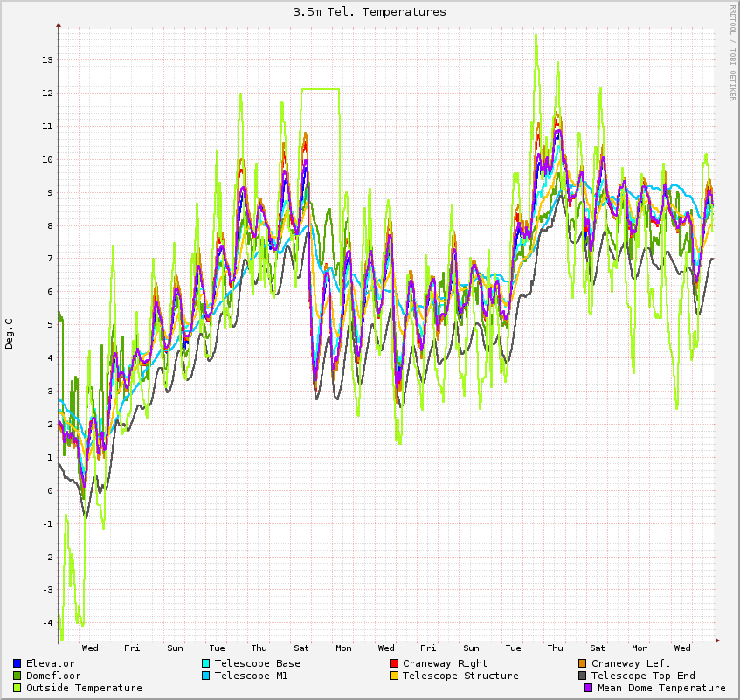Click the dark green Domefloor legend swatch
Screen dimensions: 740x700
coord(17,676)
